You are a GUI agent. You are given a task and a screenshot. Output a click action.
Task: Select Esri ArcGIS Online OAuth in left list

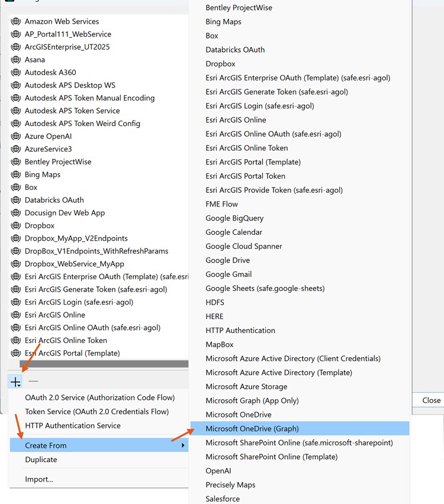pyautogui.click(x=92, y=328)
